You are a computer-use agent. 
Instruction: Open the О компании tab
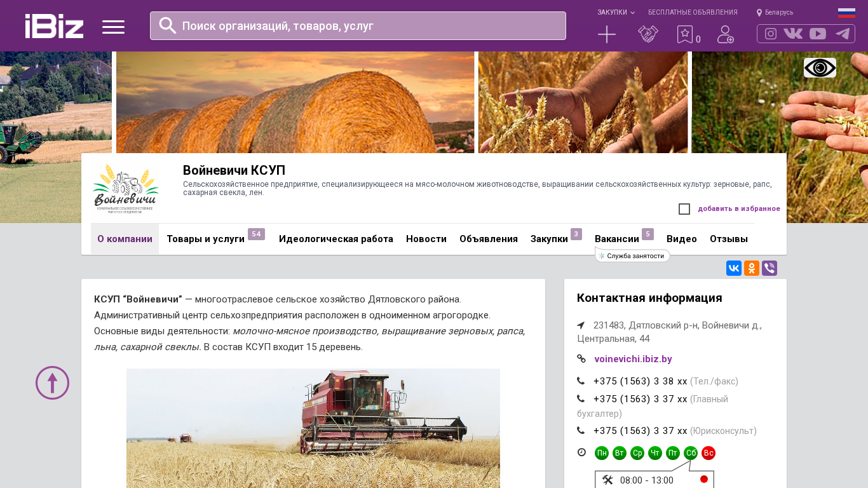[125, 239]
